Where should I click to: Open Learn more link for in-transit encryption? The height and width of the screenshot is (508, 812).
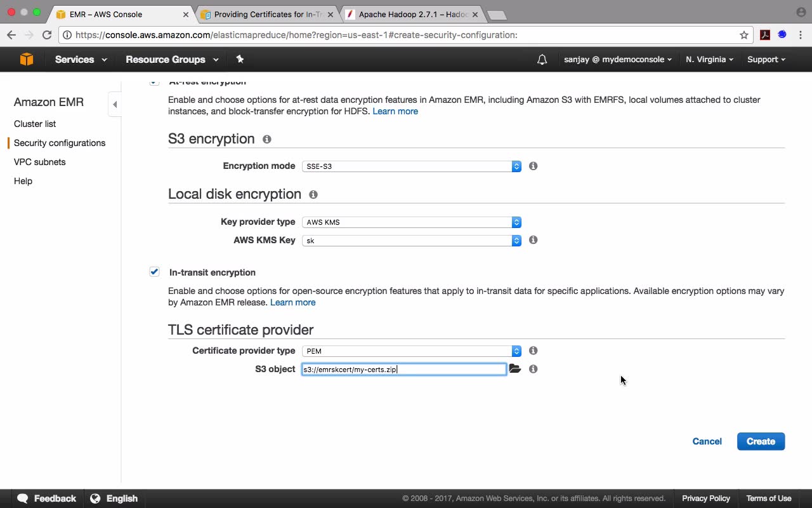[292, 302]
